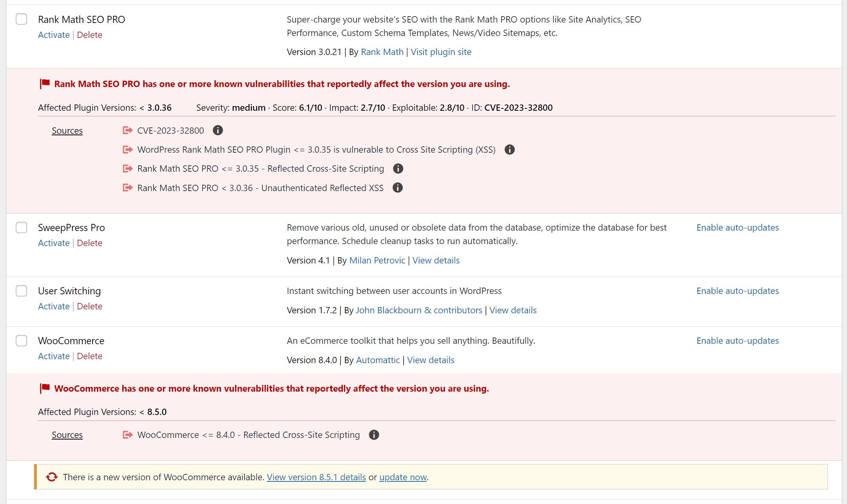Click User Switching plugin title
The width and height of the screenshot is (847, 504).
[x=69, y=291]
